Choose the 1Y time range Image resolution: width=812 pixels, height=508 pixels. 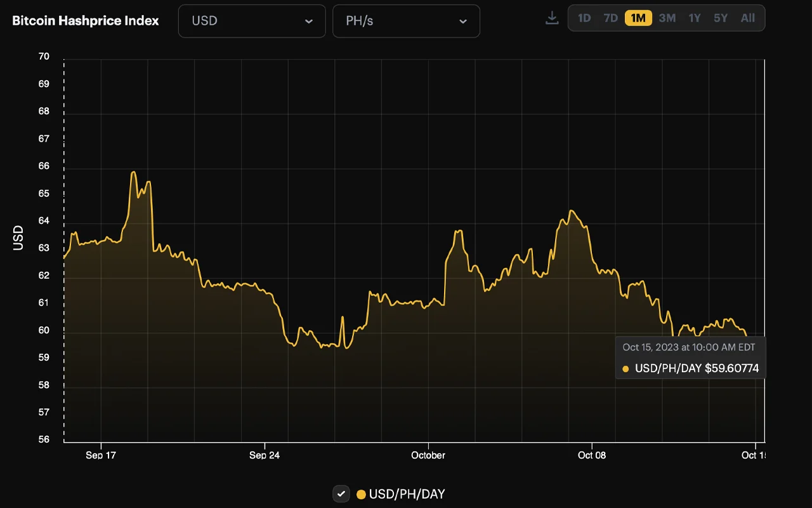(x=695, y=18)
